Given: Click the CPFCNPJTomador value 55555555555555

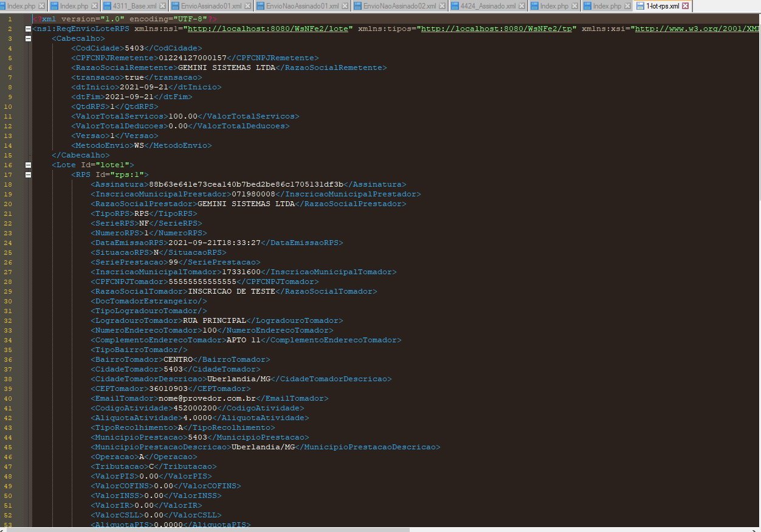Looking at the screenshot, I should (202, 282).
